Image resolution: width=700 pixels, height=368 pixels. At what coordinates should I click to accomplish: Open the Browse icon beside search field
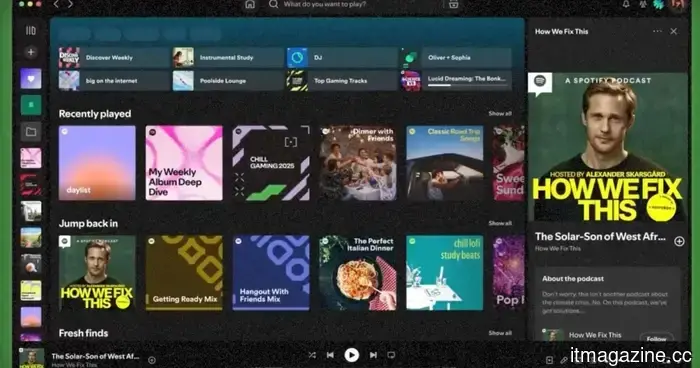[x=453, y=4]
